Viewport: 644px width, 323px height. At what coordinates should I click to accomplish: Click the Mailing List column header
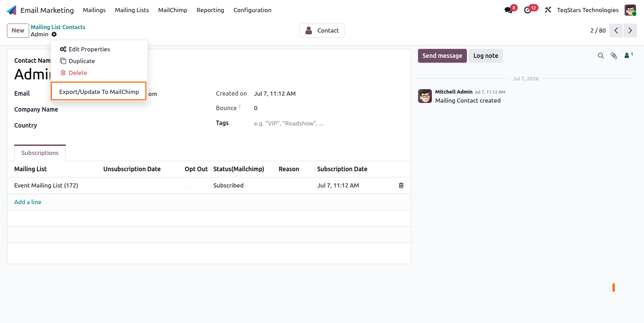click(31, 169)
